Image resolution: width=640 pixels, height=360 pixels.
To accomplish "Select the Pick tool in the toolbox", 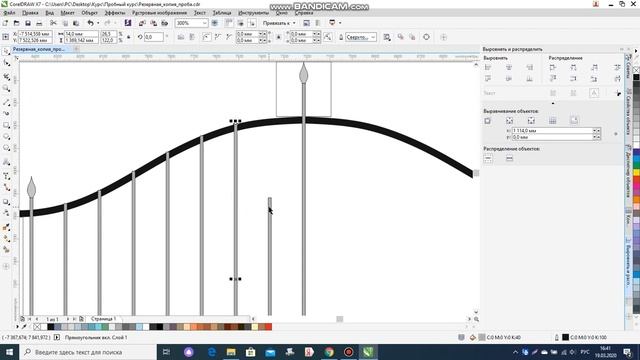I will [x=6, y=51].
